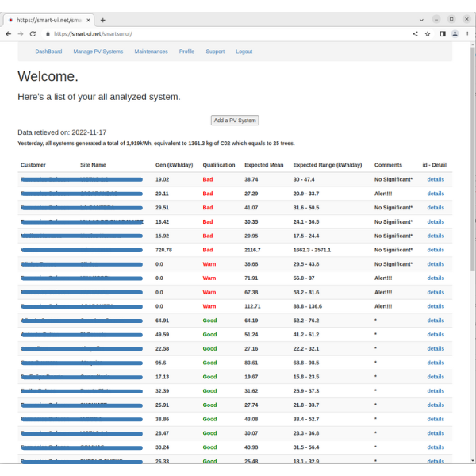The height and width of the screenshot is (476, 476).
Task: Open details for expected mean 67.38 row
Action: point(436,292)
